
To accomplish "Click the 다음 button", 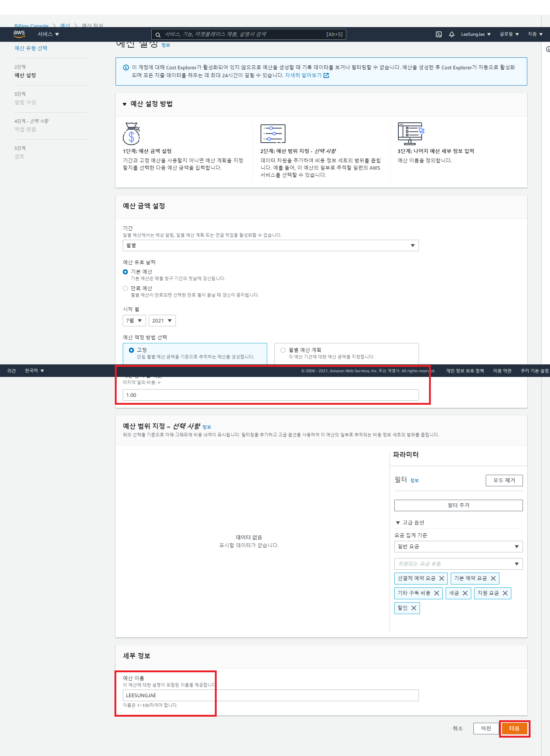I will (515, 729).
